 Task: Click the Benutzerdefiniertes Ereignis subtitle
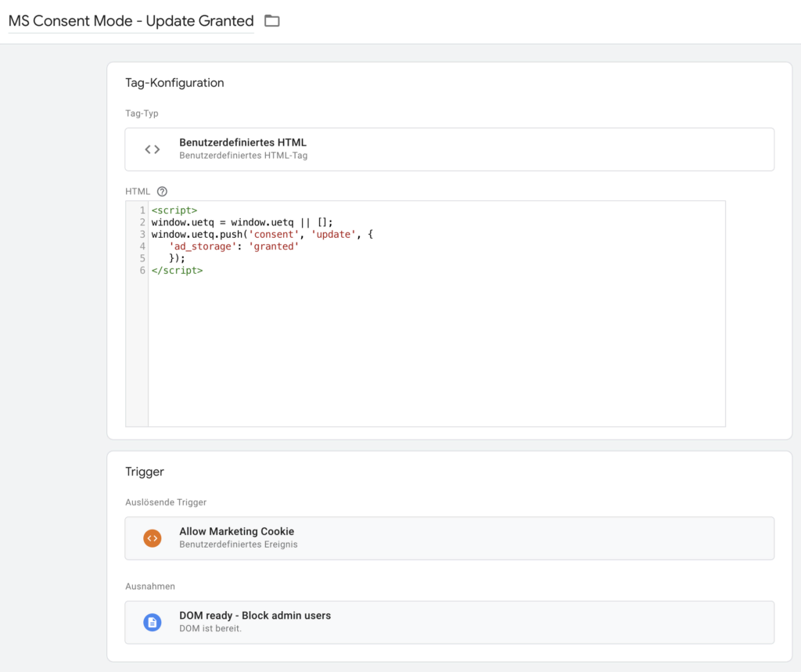[239, 544]
